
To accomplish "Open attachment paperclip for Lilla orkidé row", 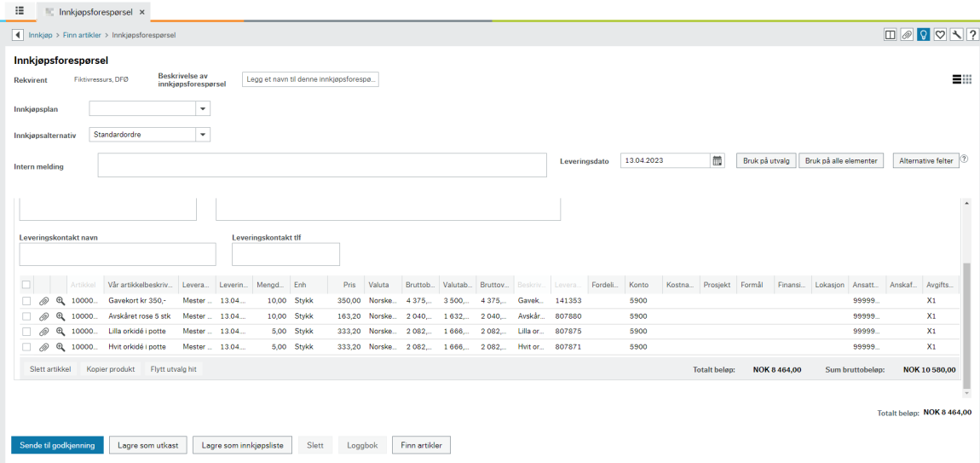I will tap(43, 332).
